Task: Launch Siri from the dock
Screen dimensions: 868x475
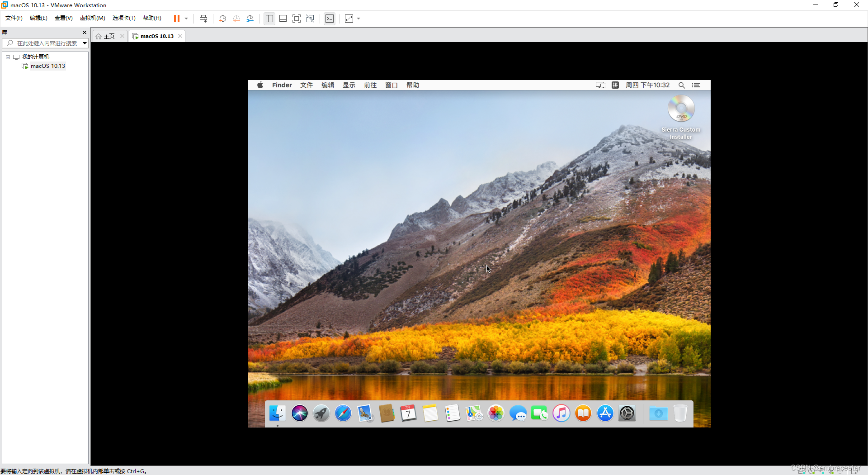Action: pos(299,413)
